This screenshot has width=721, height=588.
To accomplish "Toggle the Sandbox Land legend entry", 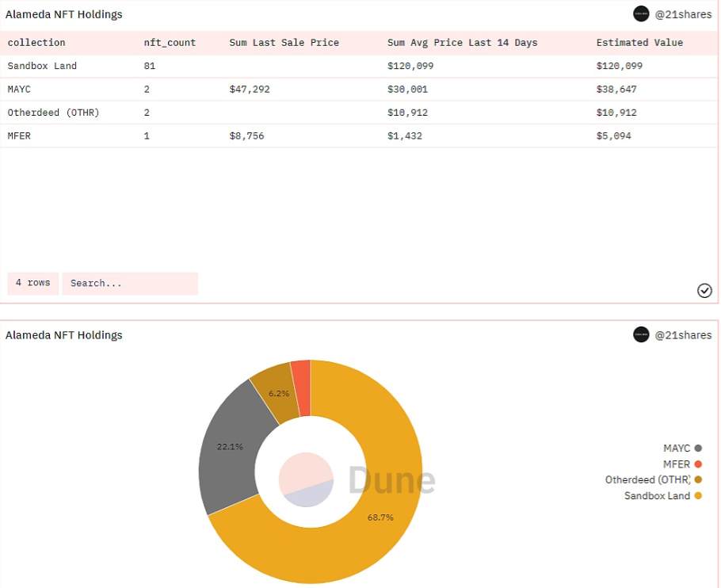I will 657,495.
